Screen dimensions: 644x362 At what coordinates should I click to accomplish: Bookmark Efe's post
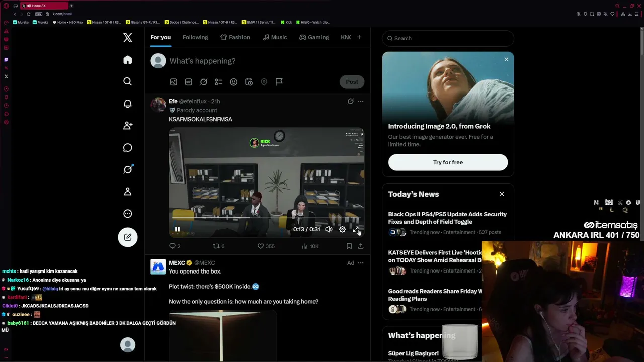349,246
